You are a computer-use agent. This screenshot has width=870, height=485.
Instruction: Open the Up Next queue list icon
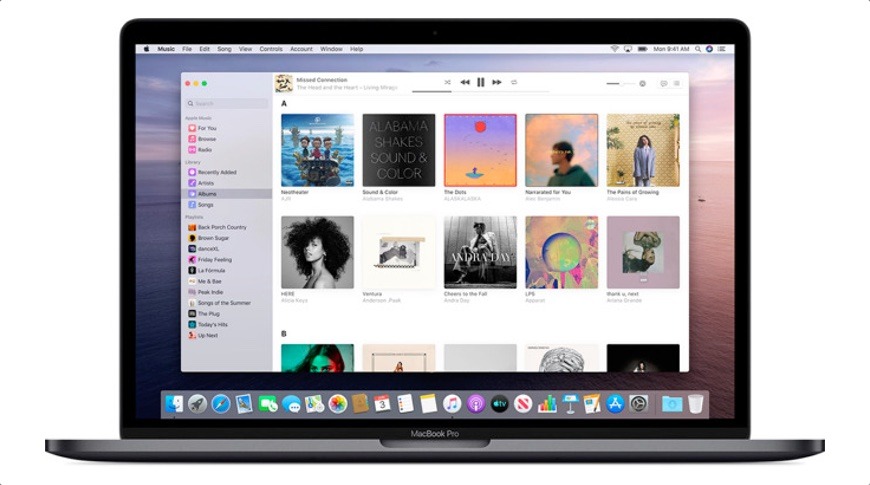pos(676,84)
